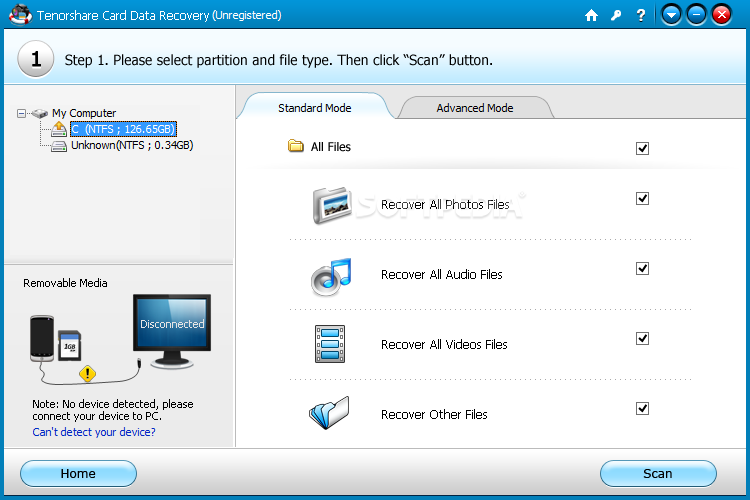This screenshot has height=500, width=750.
Task: Switch to Advanced Mode tab
Action: (474, 108)
